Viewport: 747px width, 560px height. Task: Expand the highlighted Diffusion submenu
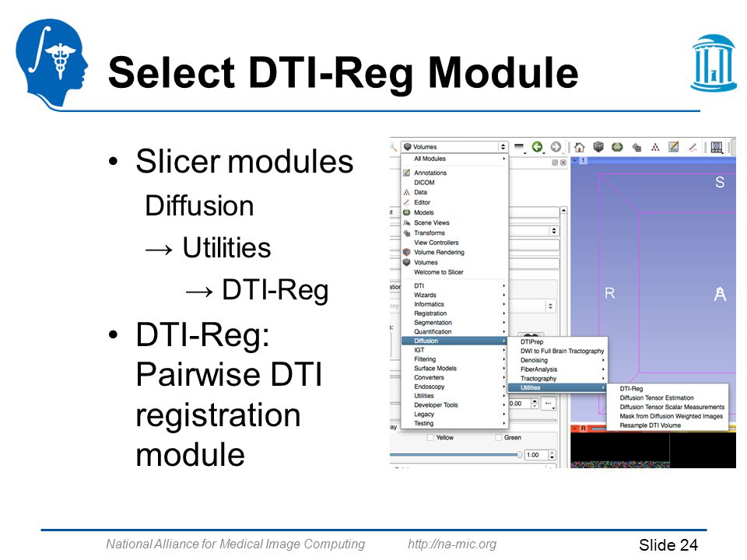tap(454, 341)
